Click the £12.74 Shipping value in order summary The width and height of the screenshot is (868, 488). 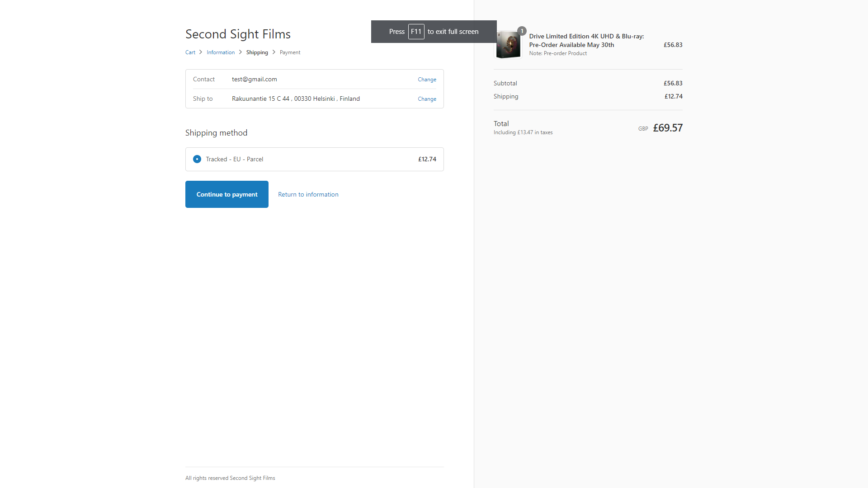pyautogui.click(x=673, y=96)
